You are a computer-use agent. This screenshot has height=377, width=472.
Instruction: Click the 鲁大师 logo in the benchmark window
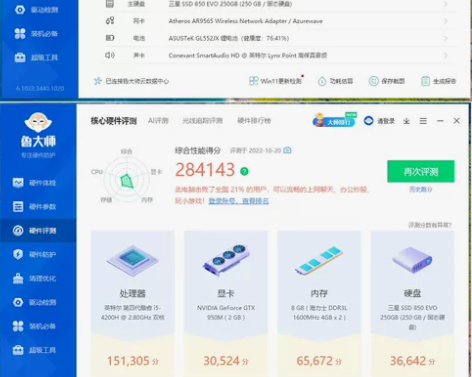pos(38,130)
